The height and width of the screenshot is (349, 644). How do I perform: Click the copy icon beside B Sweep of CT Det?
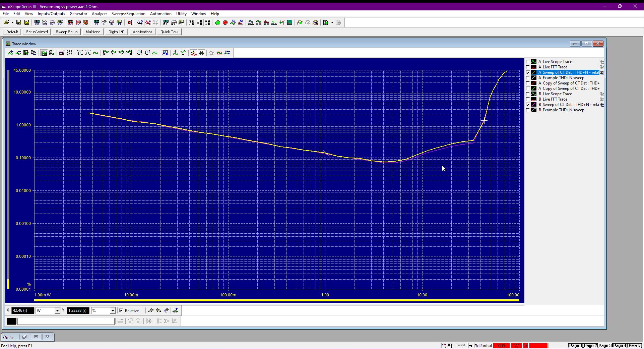(x=602, y=105)
